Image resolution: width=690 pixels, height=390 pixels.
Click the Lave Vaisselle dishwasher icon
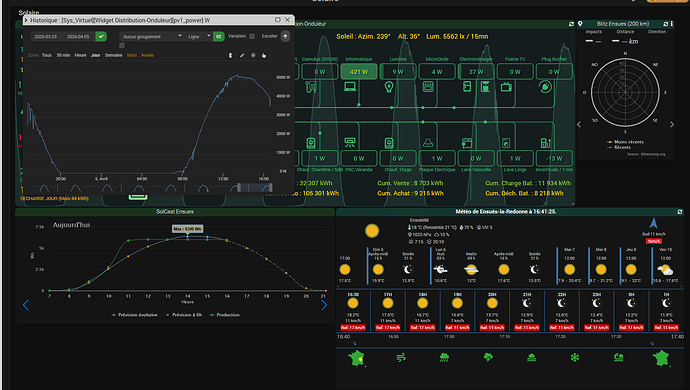pyautogui.click(x=467, y=143)
